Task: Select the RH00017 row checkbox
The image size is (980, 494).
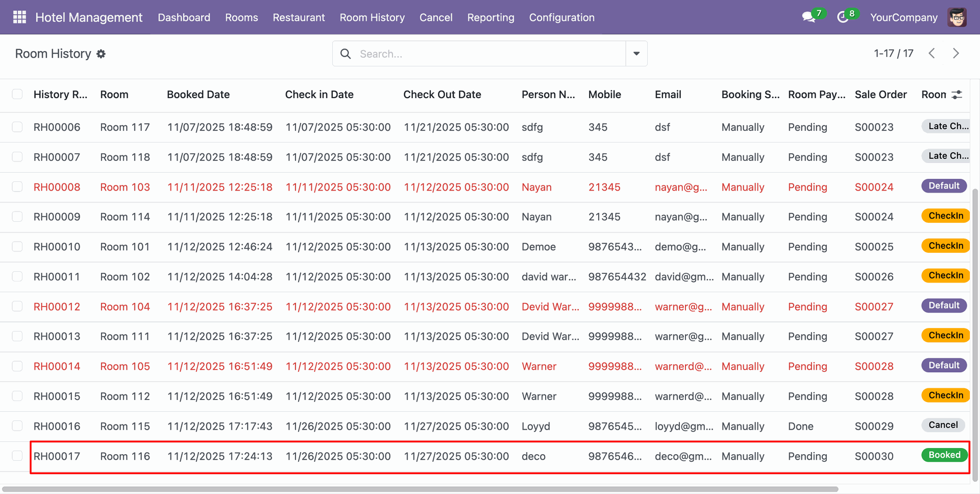Action: coord(17,456)
